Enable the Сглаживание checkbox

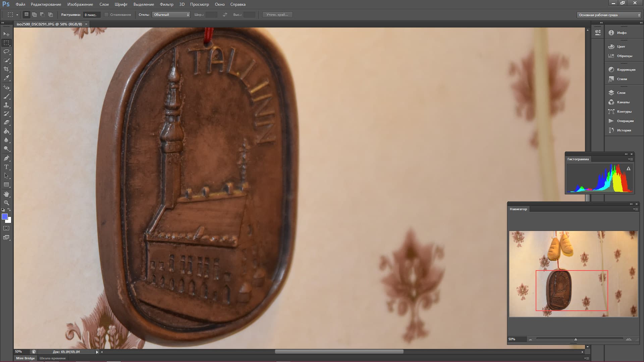106,15
